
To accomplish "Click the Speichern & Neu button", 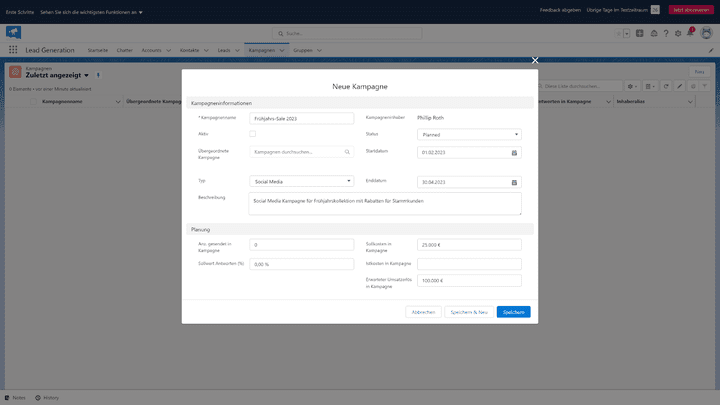I will 467,312.
